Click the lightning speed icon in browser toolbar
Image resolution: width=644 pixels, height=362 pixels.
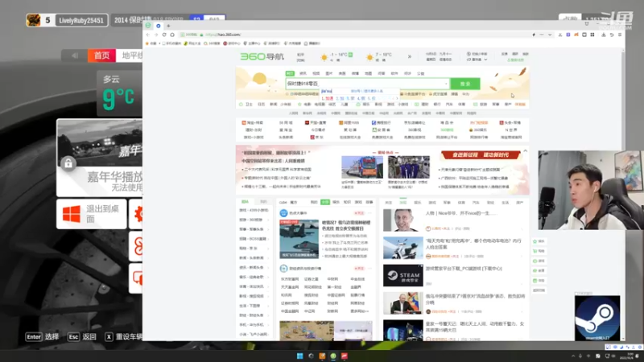[x=534, y=35]
